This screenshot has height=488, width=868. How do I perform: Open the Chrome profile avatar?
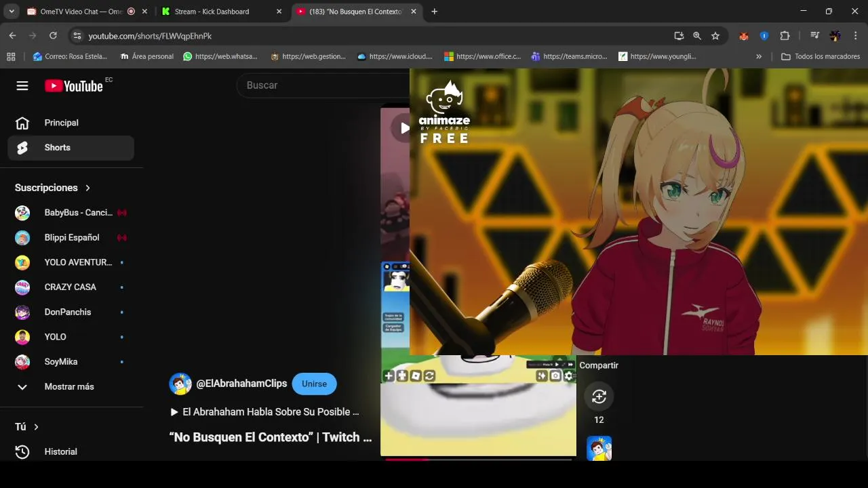pos(835,36)
